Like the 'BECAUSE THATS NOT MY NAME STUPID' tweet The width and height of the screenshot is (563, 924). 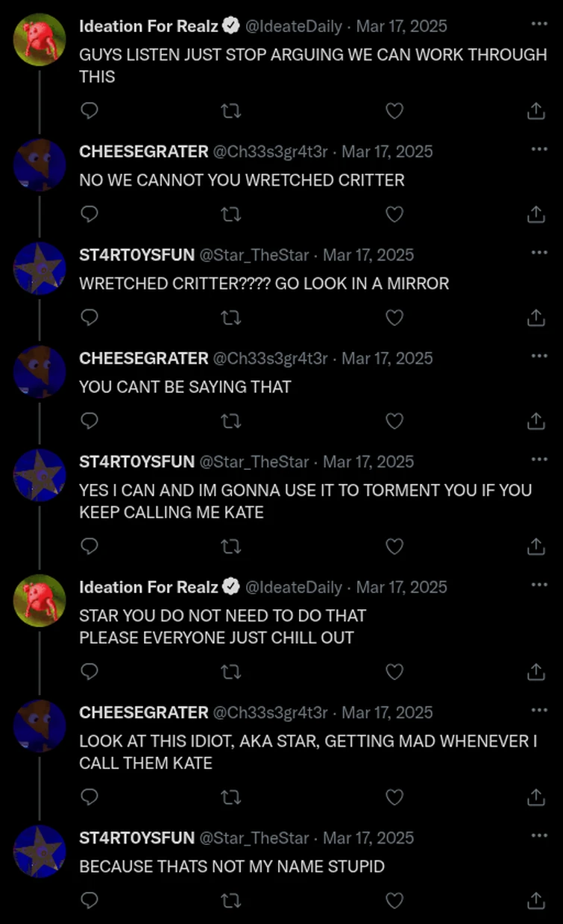pyautogui.click(x=394, y=901)
